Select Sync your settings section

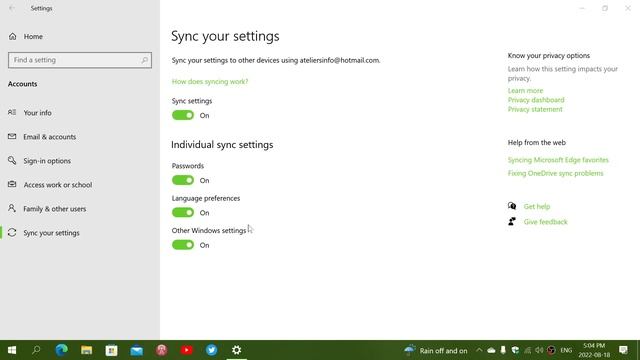tap(51, 233)
